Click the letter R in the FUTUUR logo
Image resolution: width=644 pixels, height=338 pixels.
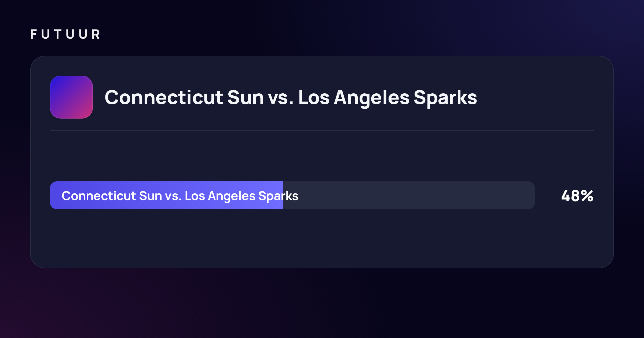point(96,34)
